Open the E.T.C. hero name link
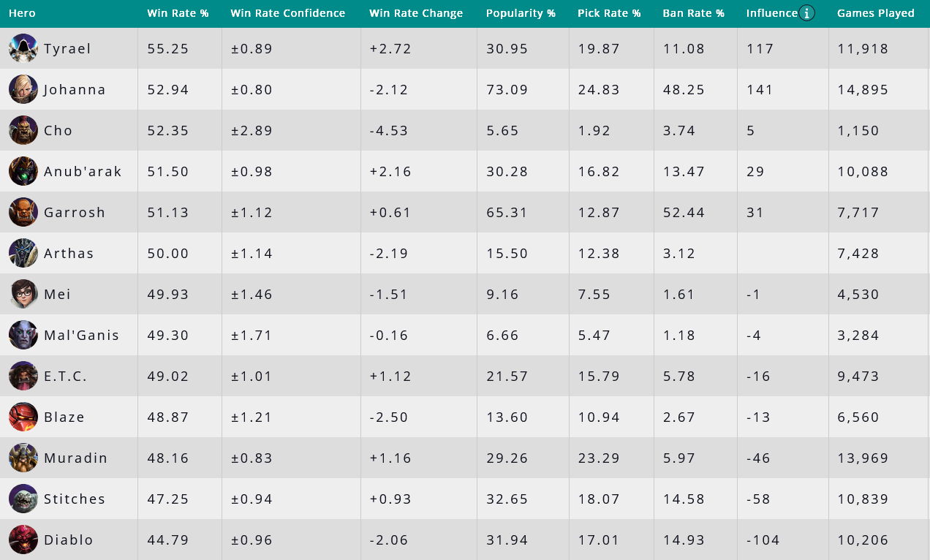Screen dimensions: 930x560 tap(66, 377)
